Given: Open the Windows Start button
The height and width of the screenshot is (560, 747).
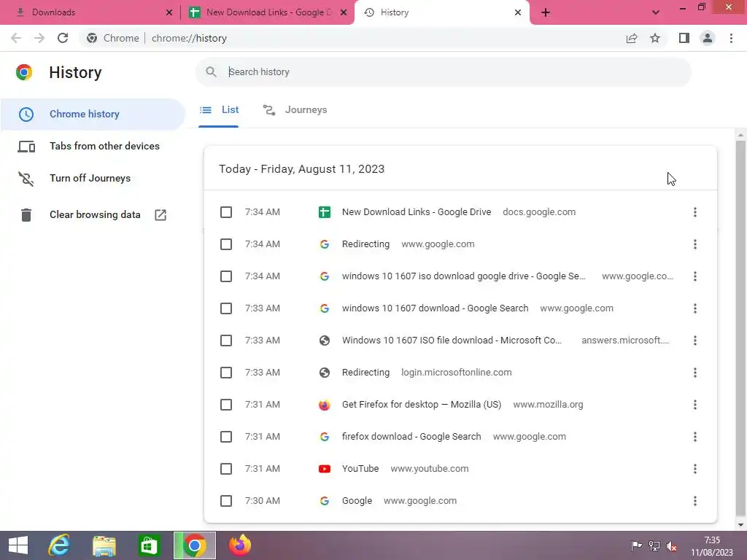Looking at the screenshot, I should [x=18, y=545].
